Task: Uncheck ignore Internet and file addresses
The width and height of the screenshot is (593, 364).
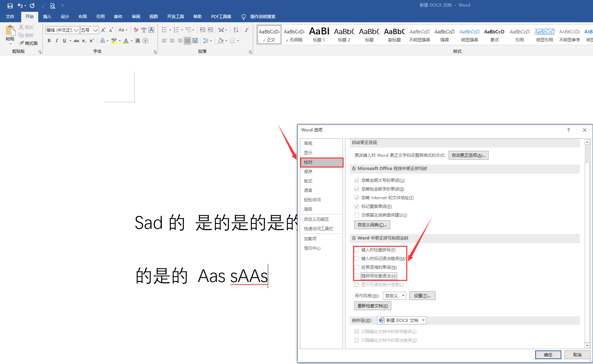Action: tap(356, 197)
